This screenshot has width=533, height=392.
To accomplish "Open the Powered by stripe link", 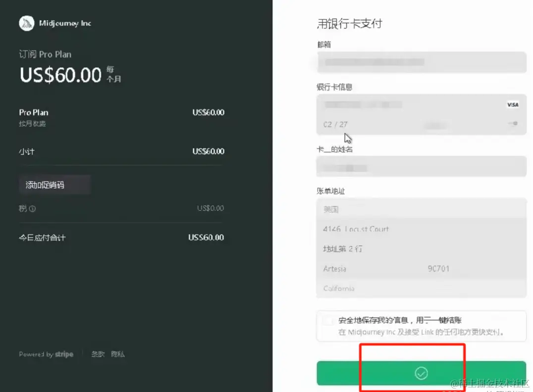I will (46, 354).
